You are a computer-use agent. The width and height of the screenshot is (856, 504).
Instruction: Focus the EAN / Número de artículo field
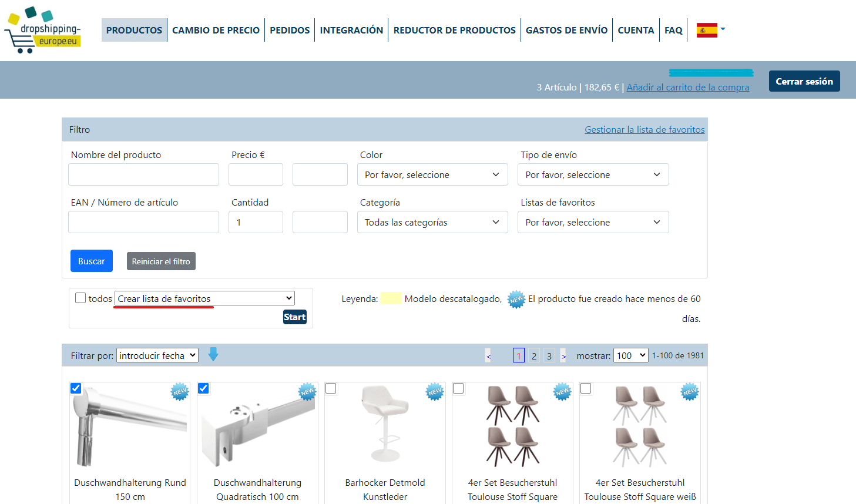(x=143, y=222)
